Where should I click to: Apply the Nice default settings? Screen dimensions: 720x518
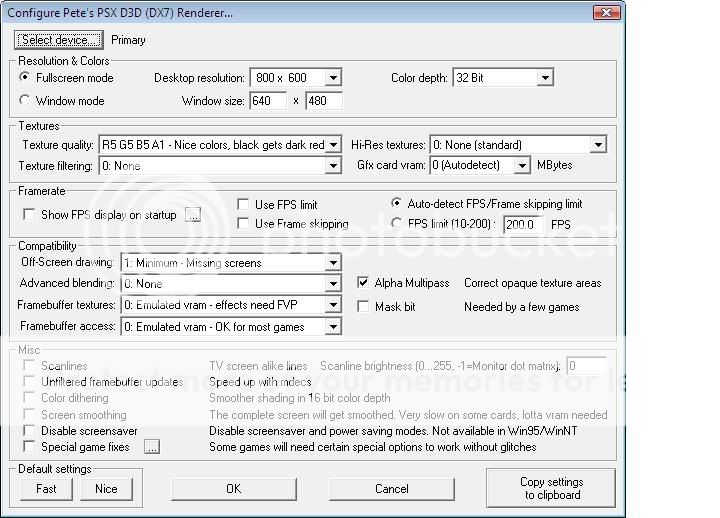click(x=106, y=489)
